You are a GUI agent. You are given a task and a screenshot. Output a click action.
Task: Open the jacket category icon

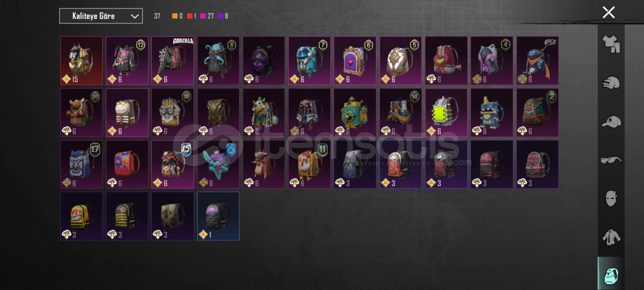tap(611, 237)
